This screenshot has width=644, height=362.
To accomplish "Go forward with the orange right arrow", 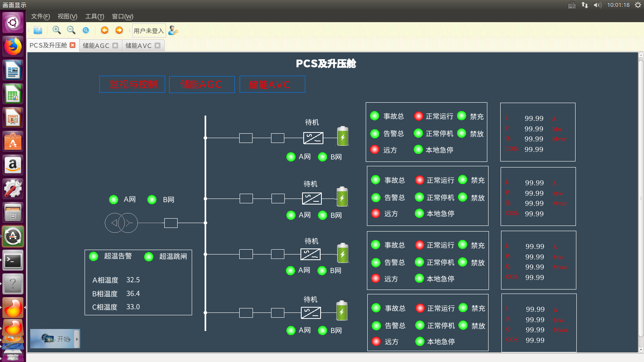I will [119, 30].
